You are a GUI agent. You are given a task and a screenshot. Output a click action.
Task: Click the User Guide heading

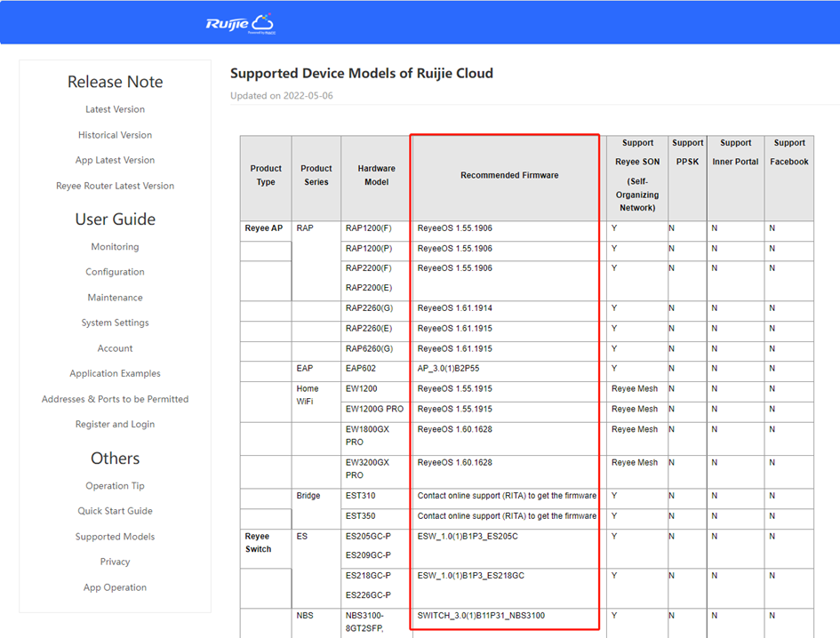(116, 219)
